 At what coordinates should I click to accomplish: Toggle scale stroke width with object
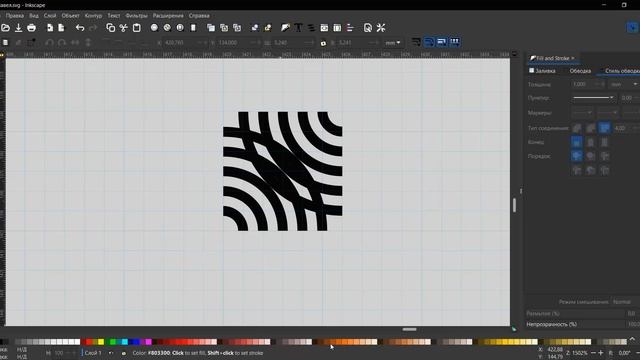tap(416, 42)
